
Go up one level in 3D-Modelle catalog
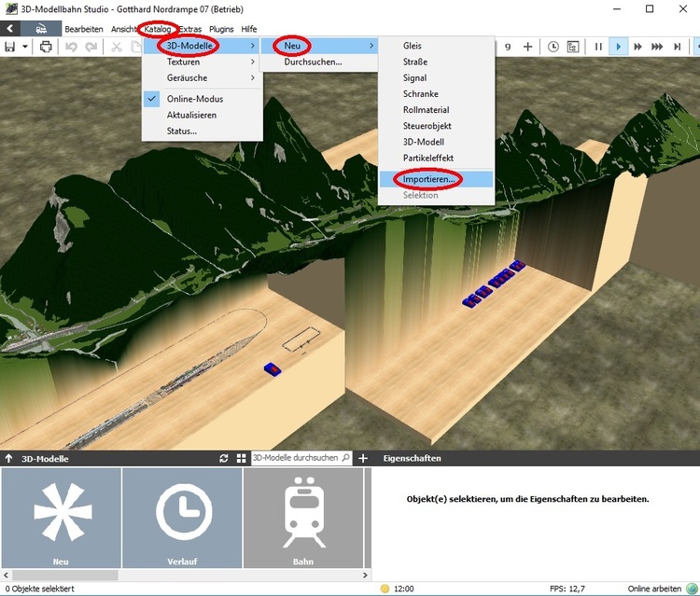8,458
